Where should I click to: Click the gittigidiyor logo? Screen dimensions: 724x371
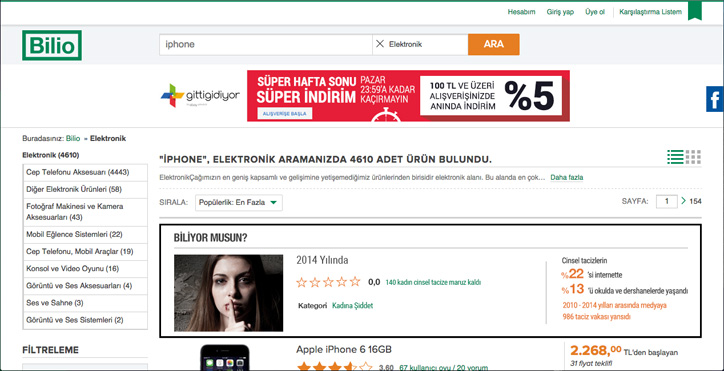click(x=200, y=96)
